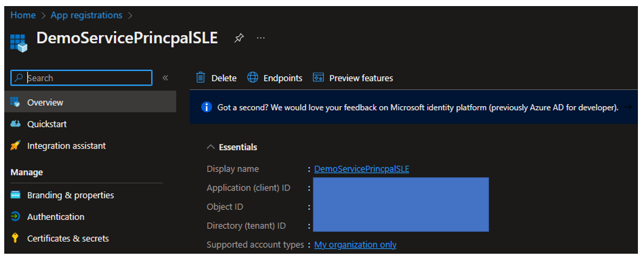Focus the sidebar Search field

pos(81,78)
